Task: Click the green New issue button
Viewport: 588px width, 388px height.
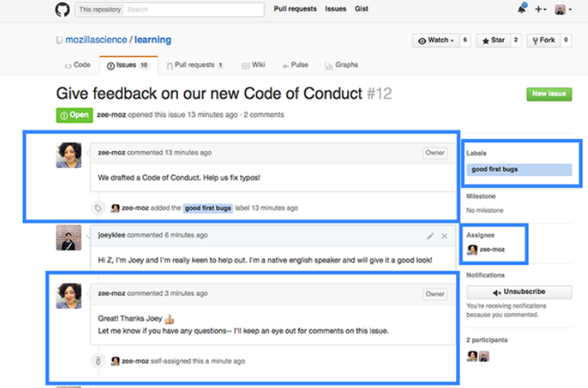Action: (x=549, y=94)
